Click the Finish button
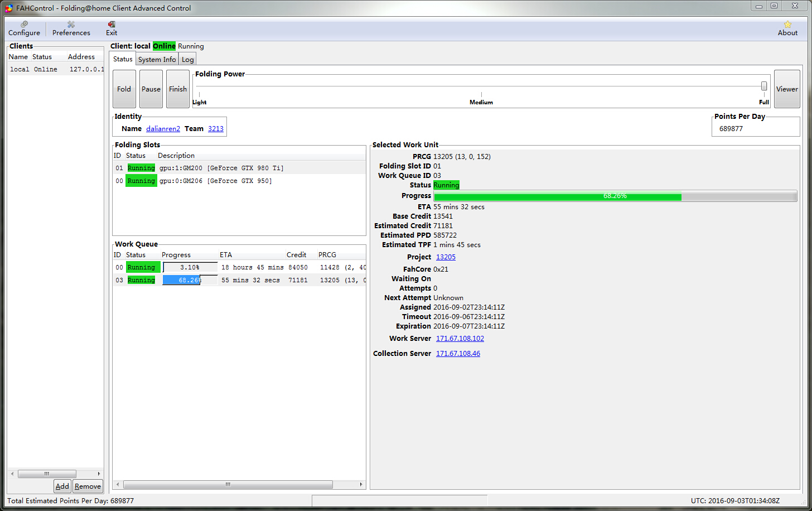 pos(178,89)
